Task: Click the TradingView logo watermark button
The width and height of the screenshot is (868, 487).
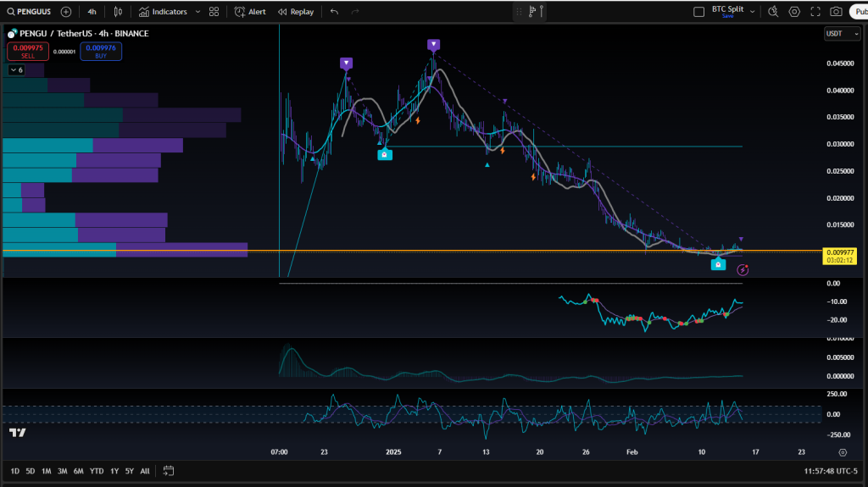Action: coord(18,433)
